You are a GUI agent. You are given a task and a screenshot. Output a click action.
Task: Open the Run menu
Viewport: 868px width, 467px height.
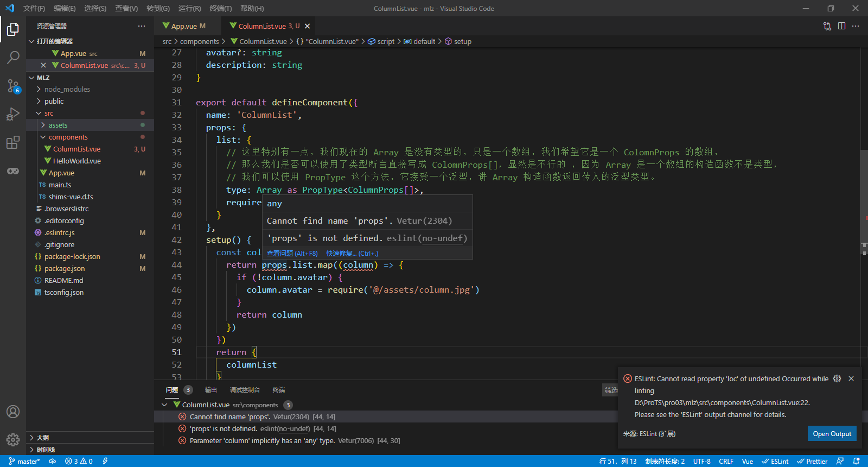190,8
